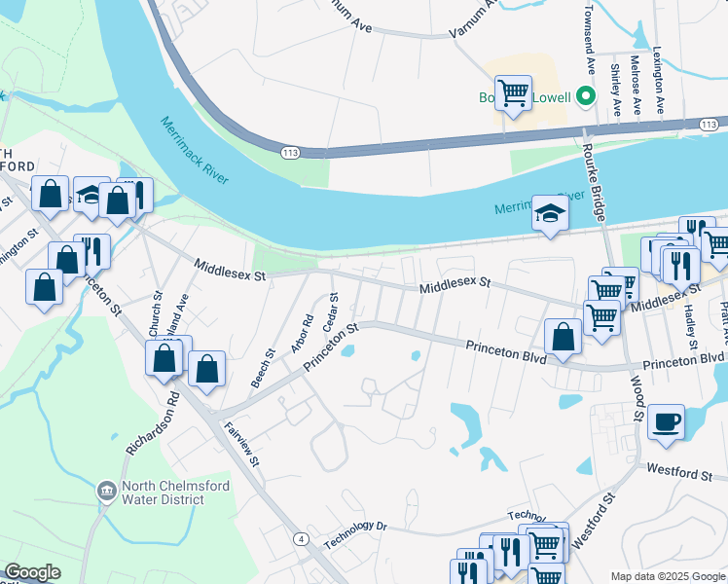The width and height of the screenshot is (728, 584).
Task: Select the graduation cap marker on Merrimack River
Action: [550, 217]
